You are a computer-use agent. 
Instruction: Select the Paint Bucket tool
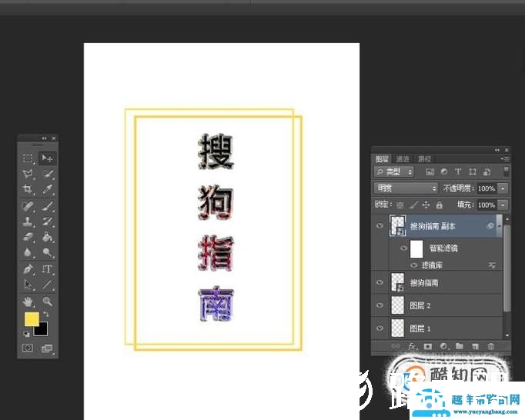48,237
